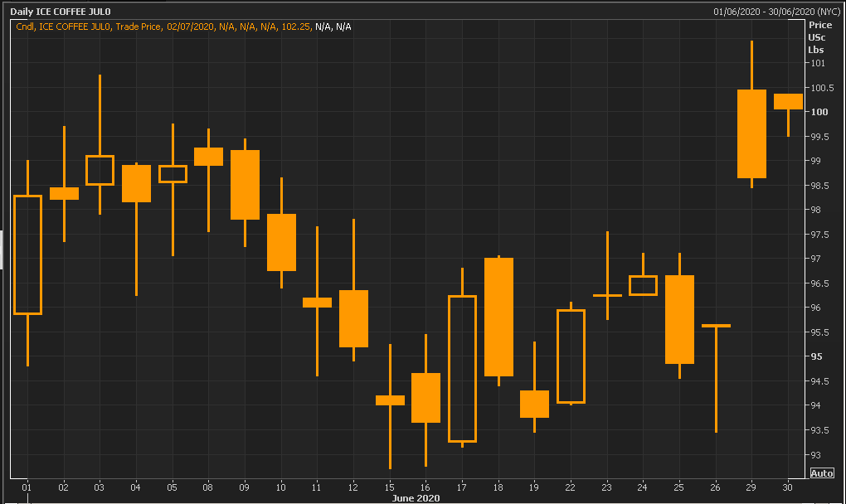The image size is (846, 504).
Task: Select the hollow candle for June 05
Action: tap(173, 174)
